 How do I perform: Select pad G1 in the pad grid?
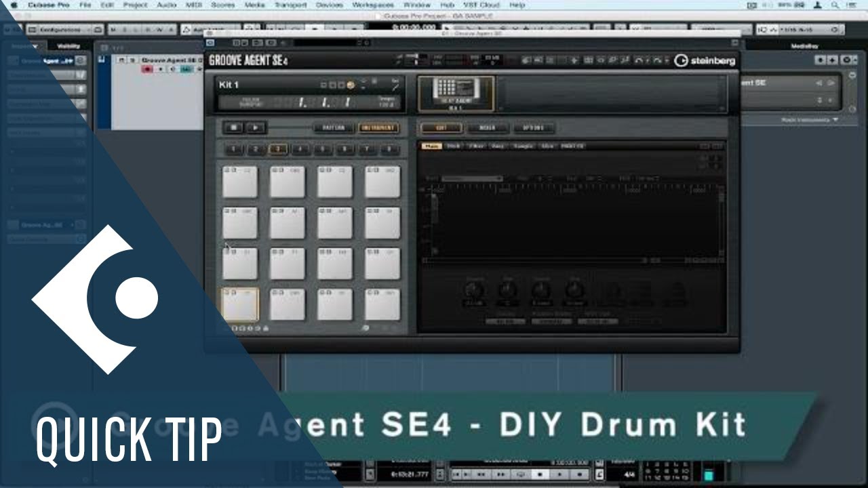(382, 264)
